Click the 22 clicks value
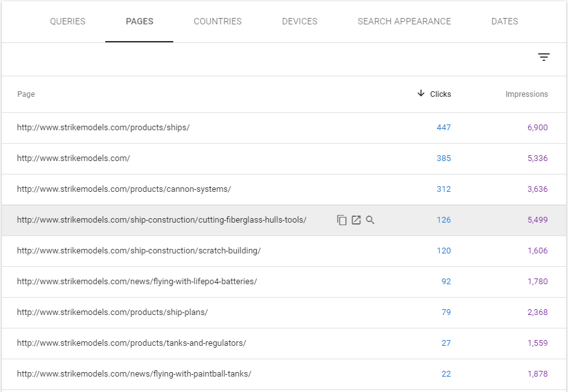The height and width of the screenshot is (392, 568). click(x=446, y=373)
